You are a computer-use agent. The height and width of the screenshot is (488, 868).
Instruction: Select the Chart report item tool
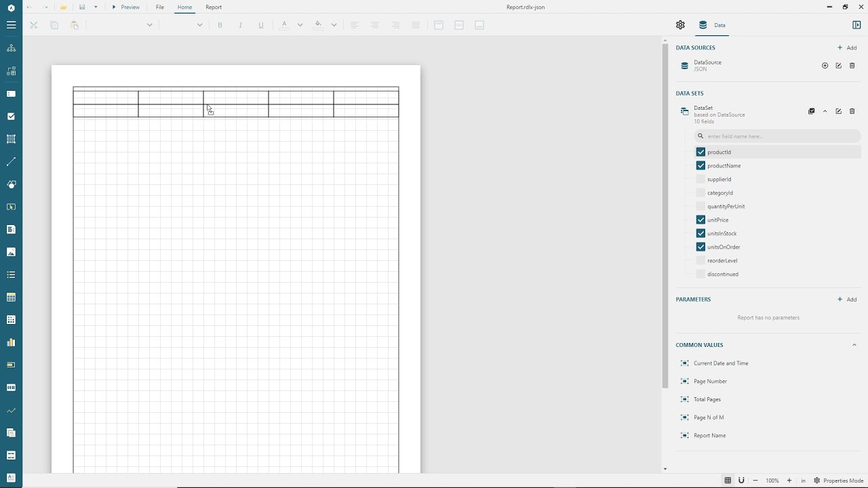click(11, 342)
